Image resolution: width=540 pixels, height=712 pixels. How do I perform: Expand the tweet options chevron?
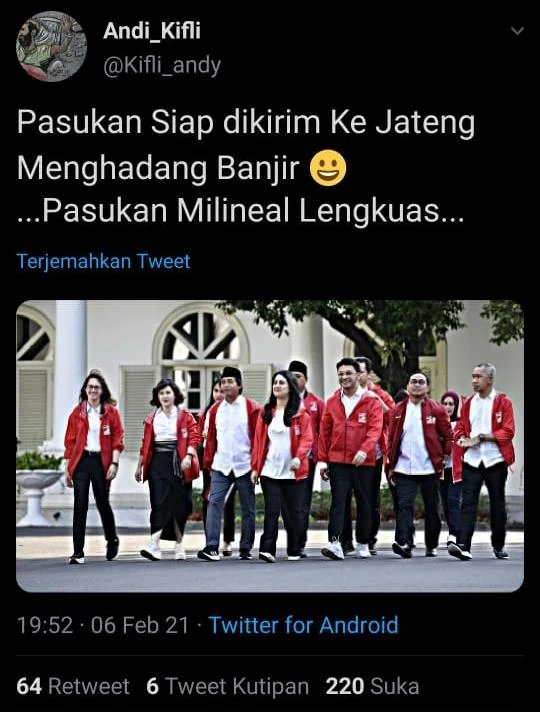517,31
